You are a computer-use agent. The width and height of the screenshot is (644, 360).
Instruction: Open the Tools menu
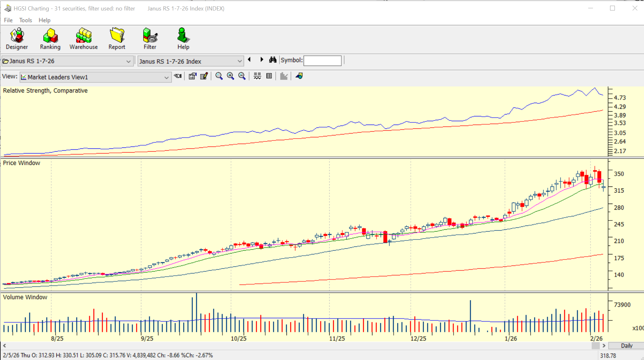(25, 20)
